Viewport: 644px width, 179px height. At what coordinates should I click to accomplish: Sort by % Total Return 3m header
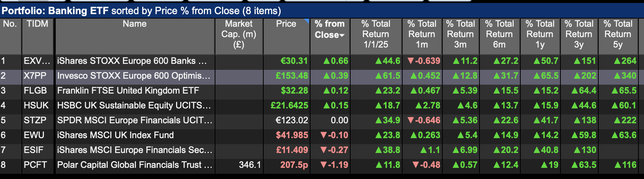click(461, 36)
